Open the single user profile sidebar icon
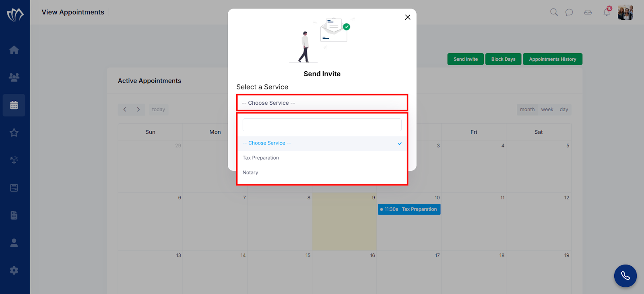The width and height of the screenshot is (644, 294). click(14, 243)
